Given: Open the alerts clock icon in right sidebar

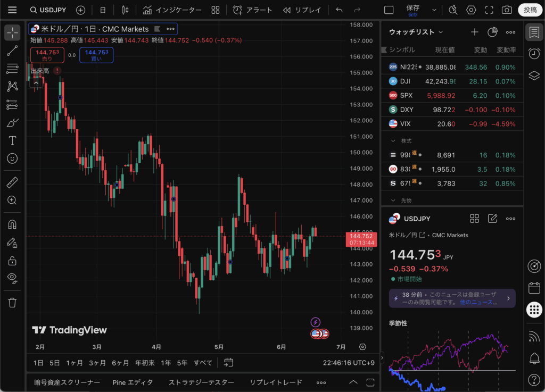Looking at the screenshot, I should coord(534,53).
